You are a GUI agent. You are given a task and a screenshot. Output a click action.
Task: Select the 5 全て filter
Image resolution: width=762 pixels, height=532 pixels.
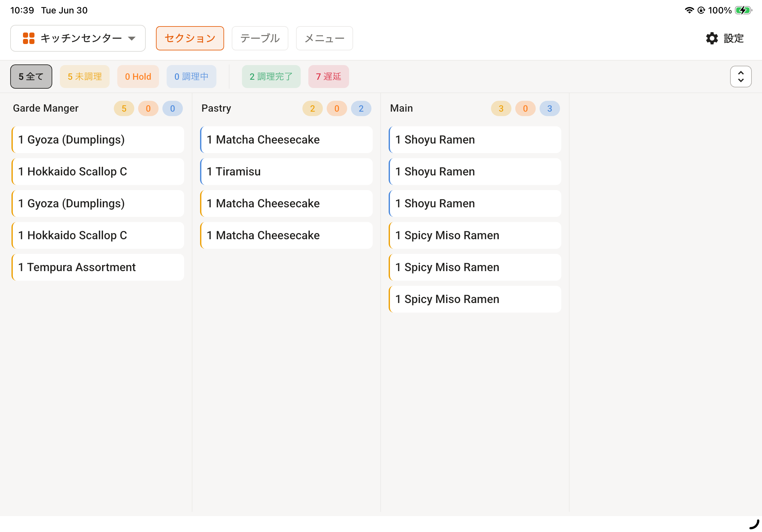pos(31,77)
